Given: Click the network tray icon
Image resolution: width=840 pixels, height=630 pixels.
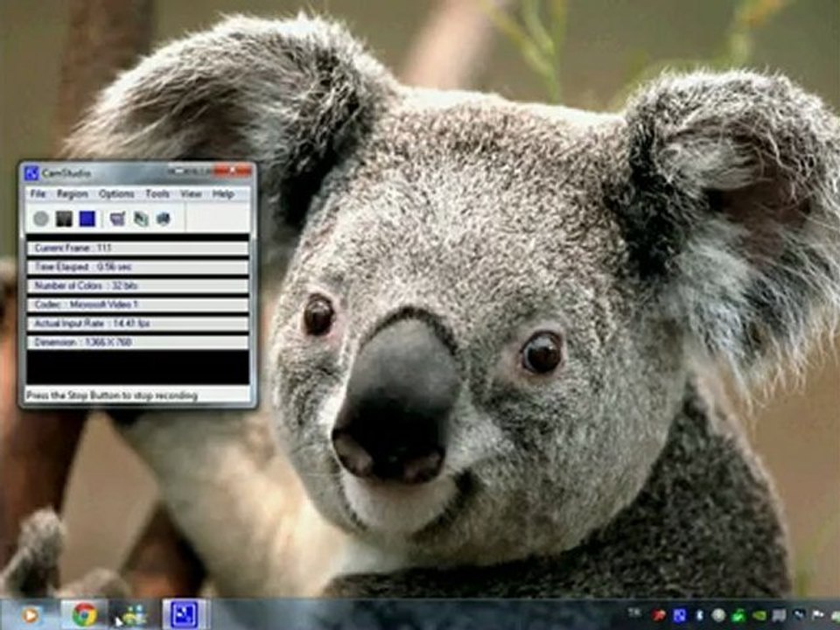Looking at the screenshot, I should [x=798, y=615].
